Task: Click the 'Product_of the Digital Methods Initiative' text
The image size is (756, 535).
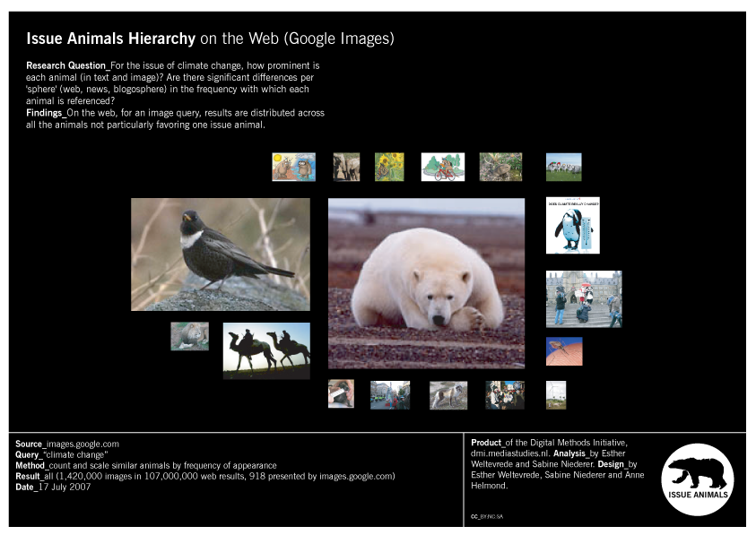Action: coord(549,443)
